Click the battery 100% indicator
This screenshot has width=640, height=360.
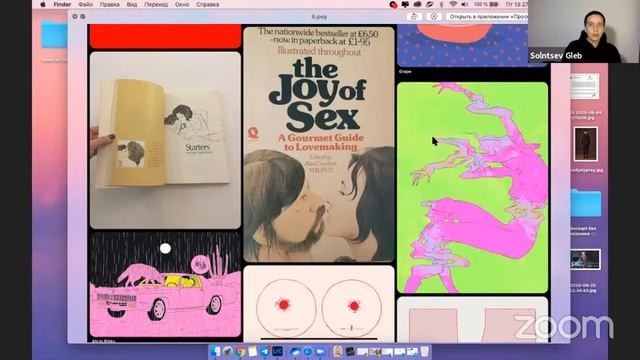[486, 4]
